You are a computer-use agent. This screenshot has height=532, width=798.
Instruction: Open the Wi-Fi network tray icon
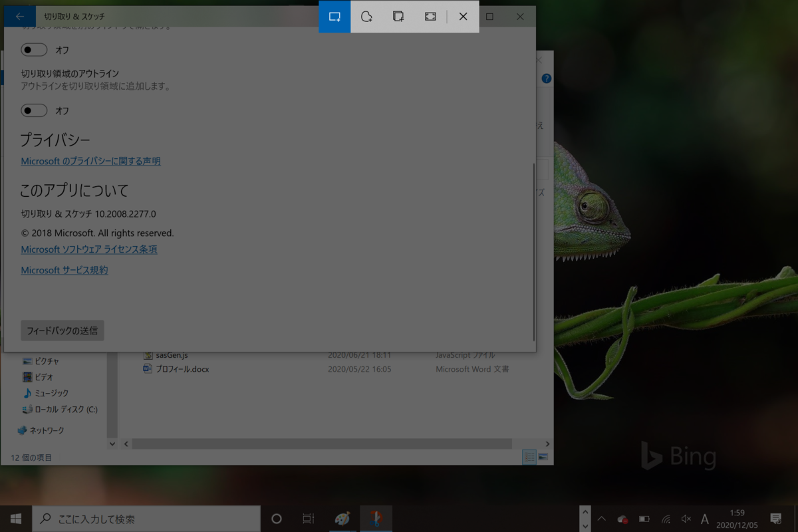[x=665, y=519]
